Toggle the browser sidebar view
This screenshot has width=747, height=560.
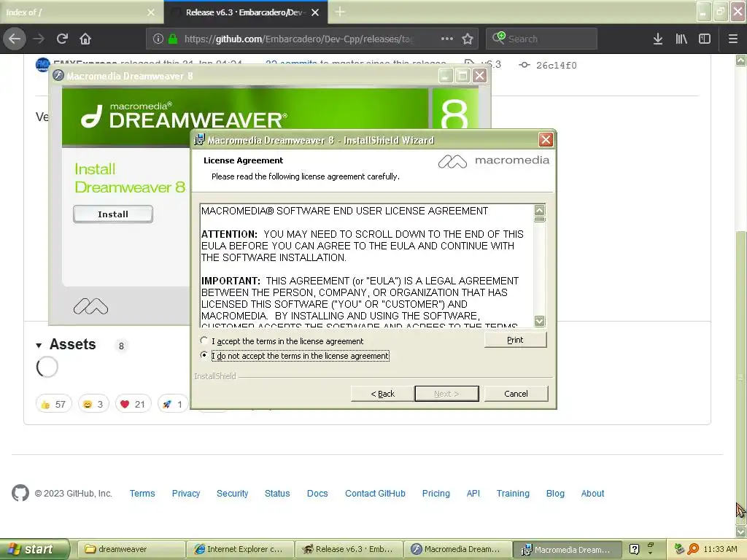[705, 39]
